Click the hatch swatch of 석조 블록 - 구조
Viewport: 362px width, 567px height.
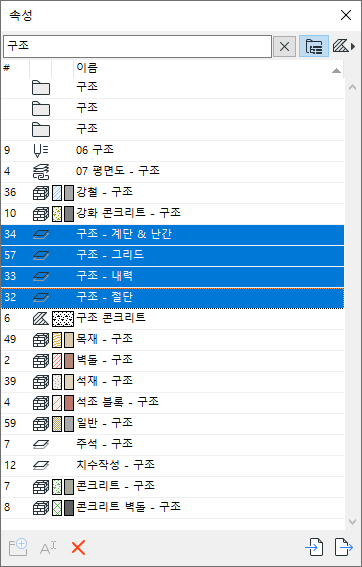[x=57, y=402]
